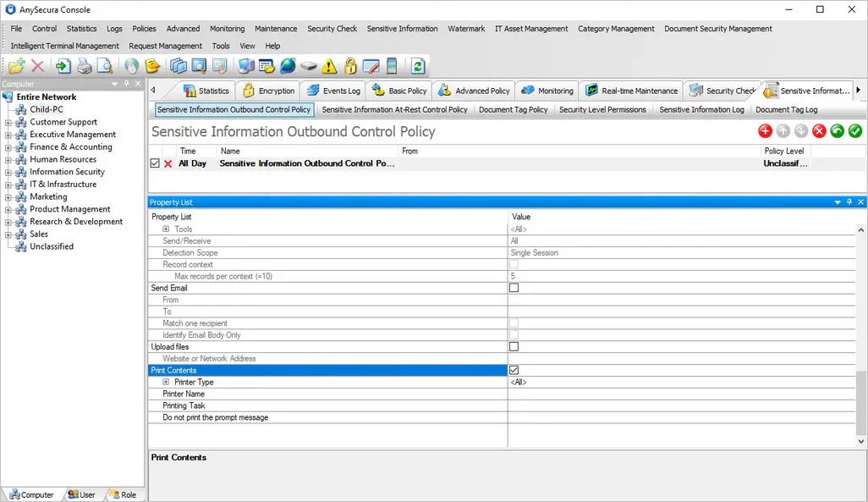The width and height of the screenshot is (868, 502).
Task: Open the Policies menu
Action: tap(144, 29)
